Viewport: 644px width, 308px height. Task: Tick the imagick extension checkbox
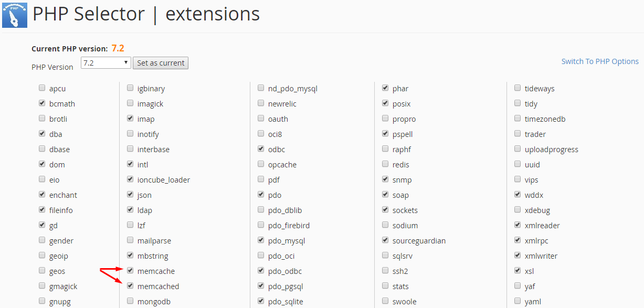tap(130, 103)
